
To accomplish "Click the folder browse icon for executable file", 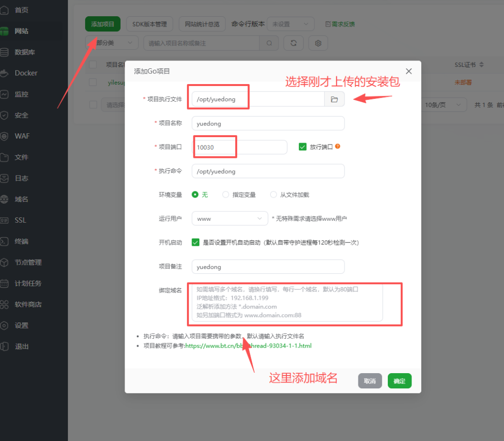I will point(334,99).
